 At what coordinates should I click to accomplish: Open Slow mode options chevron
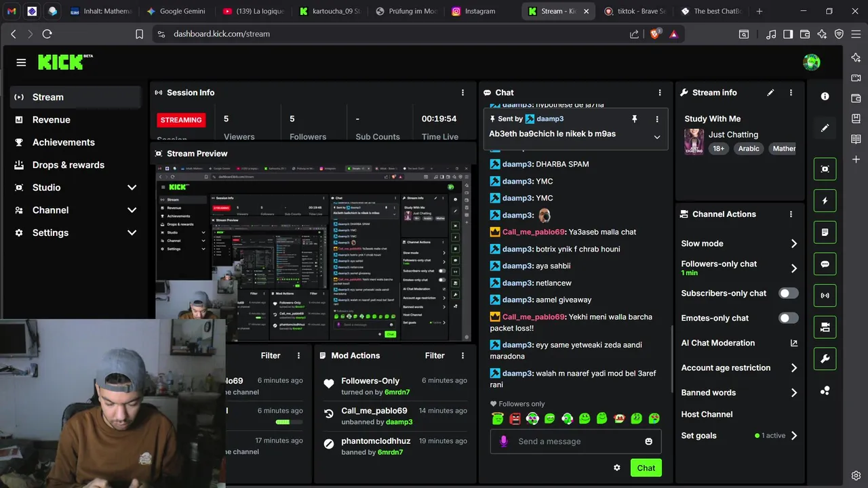click(x=794, y=244)
